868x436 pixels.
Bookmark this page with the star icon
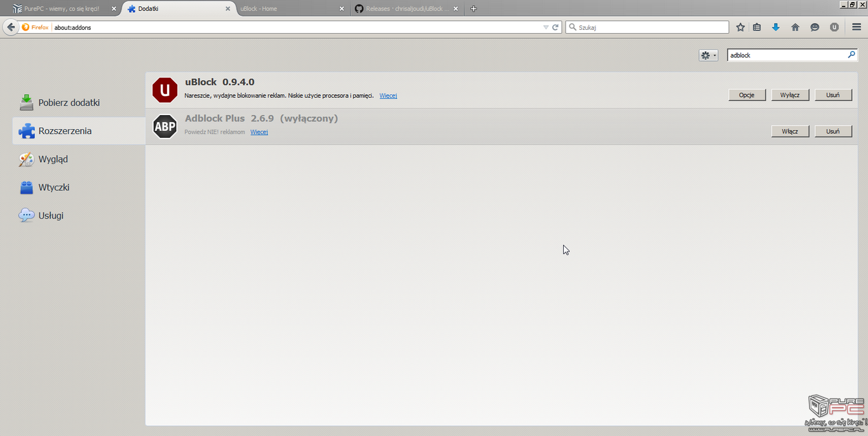click(x=740, y=27)
